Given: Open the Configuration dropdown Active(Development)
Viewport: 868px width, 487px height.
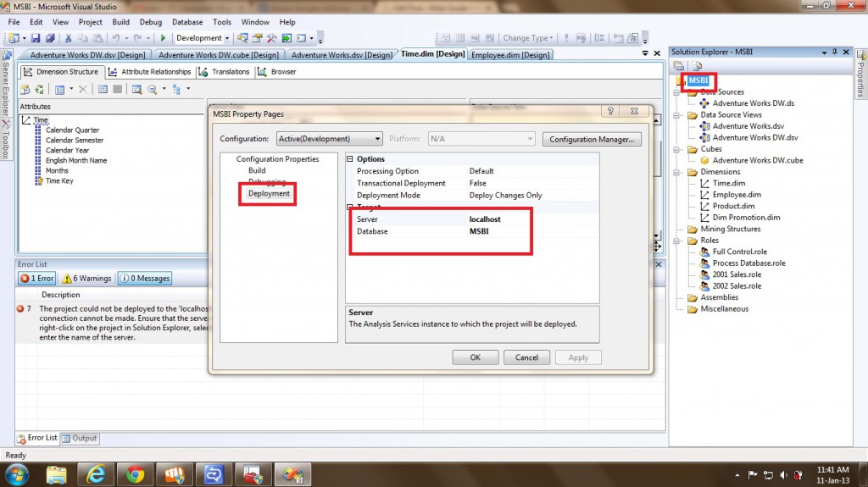Looking at the screenshot, I should click(329, 139).
